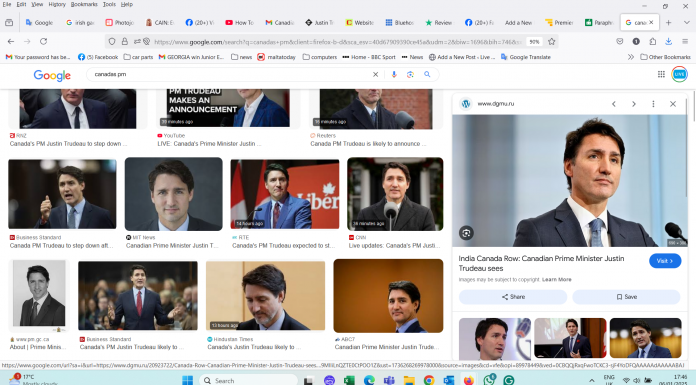Switch to the Premier tab
Image resolution: width=696 pixels, height=385 pixels.
click(559, 22)
